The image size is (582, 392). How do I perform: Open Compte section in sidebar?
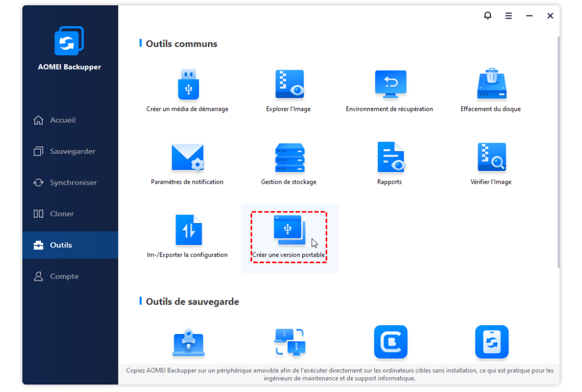(x=70, y=276)
